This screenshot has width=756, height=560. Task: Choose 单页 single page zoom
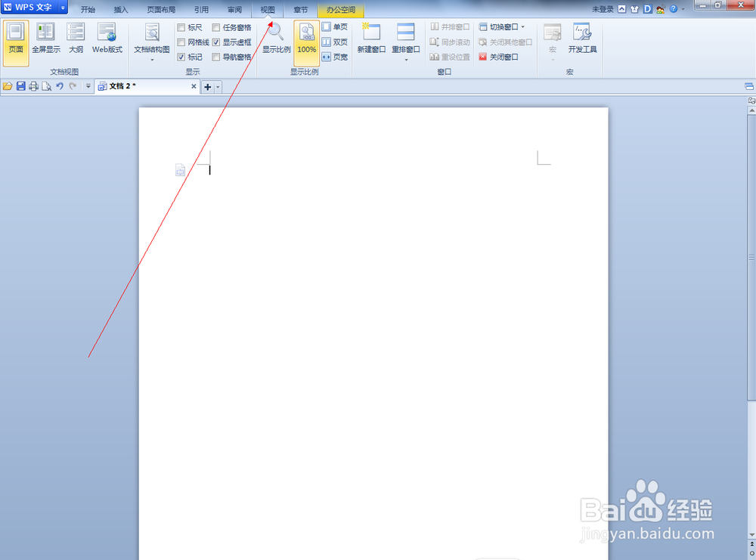point(335,27)
